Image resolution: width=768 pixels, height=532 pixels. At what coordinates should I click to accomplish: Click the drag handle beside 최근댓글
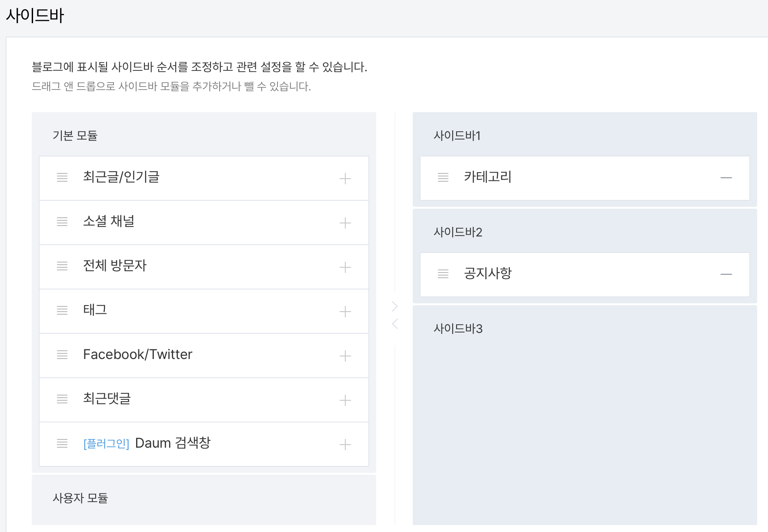pyautogui.click(x=62, y=399)
